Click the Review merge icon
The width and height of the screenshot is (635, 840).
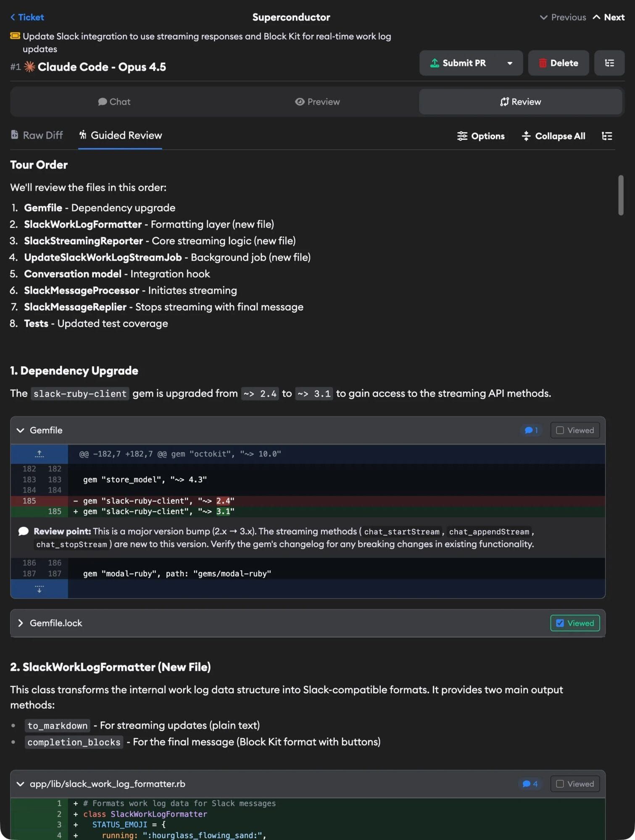(x=504, y=102)
